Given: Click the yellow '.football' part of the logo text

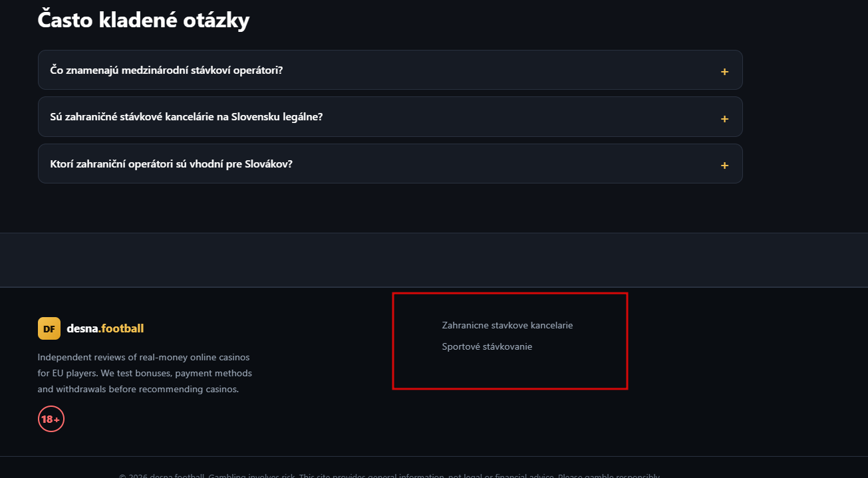Looking at the screenshot, I should click(121, 328).
